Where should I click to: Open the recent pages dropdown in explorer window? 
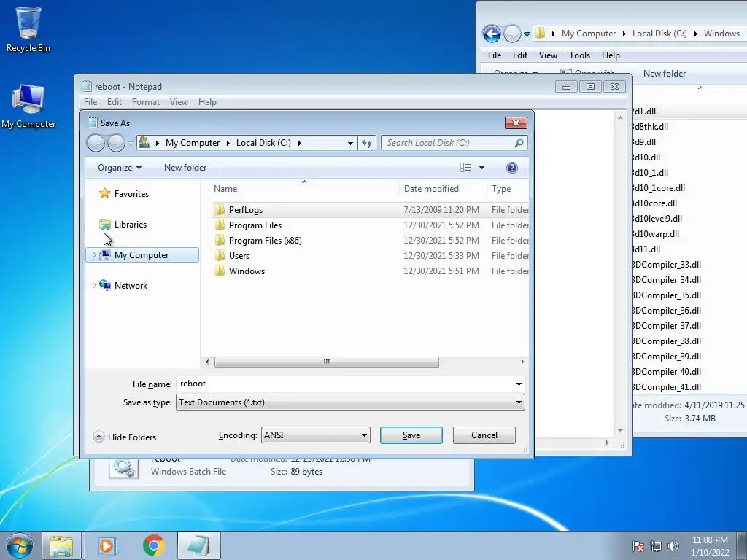pyautogui.click(x=527, y=34)
